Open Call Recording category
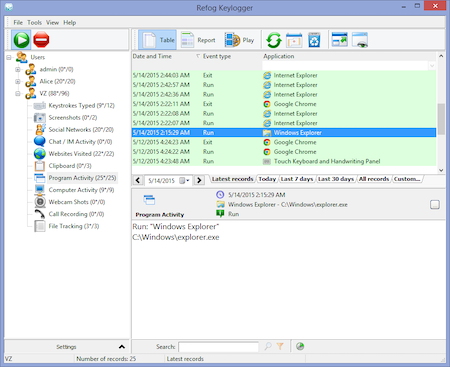Image resolution: width=450 pixels, height=367 pixels. (x=76, y=214)
